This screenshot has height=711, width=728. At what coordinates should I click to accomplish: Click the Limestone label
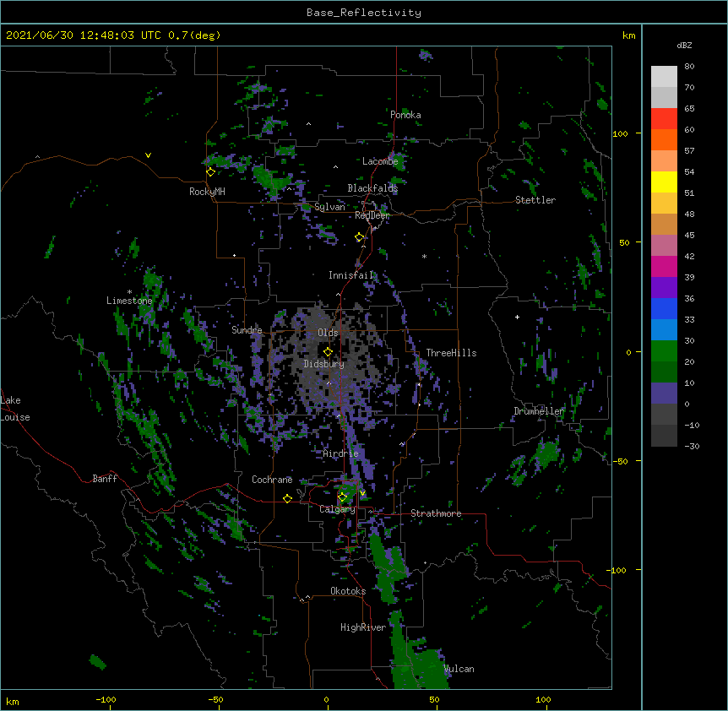point(129,301)
